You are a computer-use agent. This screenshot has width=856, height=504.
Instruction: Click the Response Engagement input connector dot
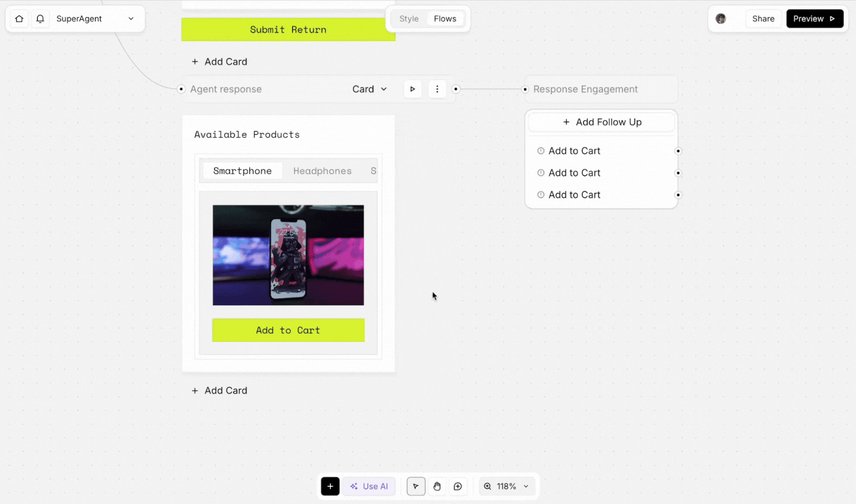[x=525, y=89]
